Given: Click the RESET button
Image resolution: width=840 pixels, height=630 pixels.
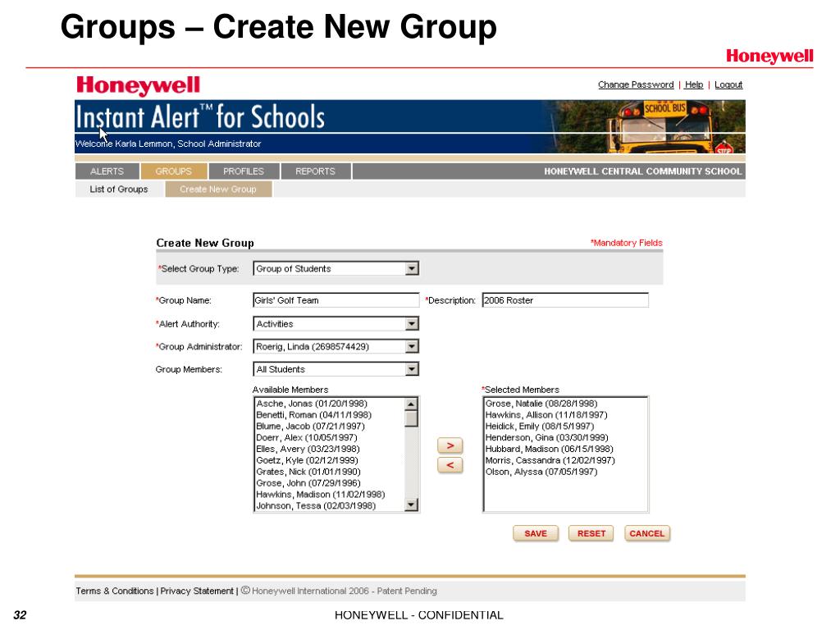Looking at the screenshot, I should click(591, 533).
